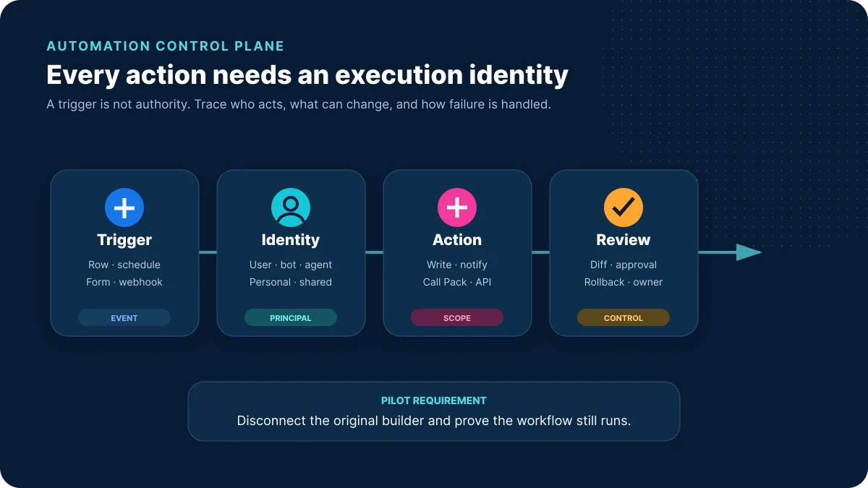
Task: Click the 'Diff · approval' text line
Action: pos(624,265)
